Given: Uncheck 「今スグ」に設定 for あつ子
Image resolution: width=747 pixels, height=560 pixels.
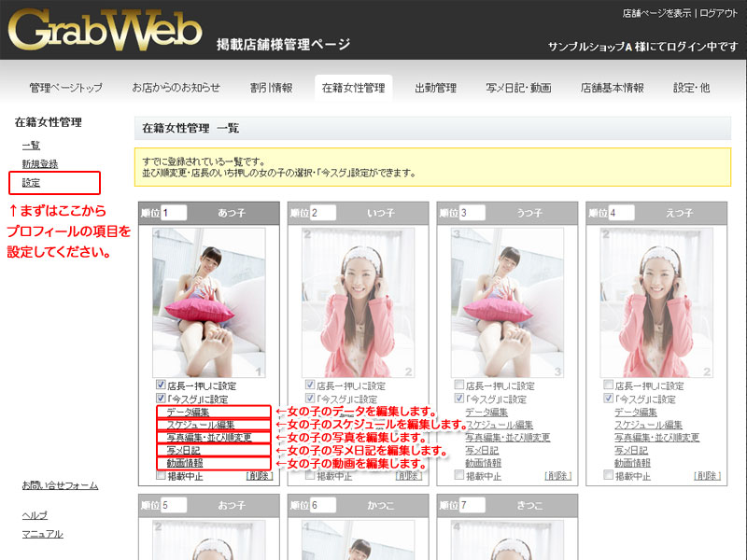Looking at the screenshot, I should coord(161,398).
